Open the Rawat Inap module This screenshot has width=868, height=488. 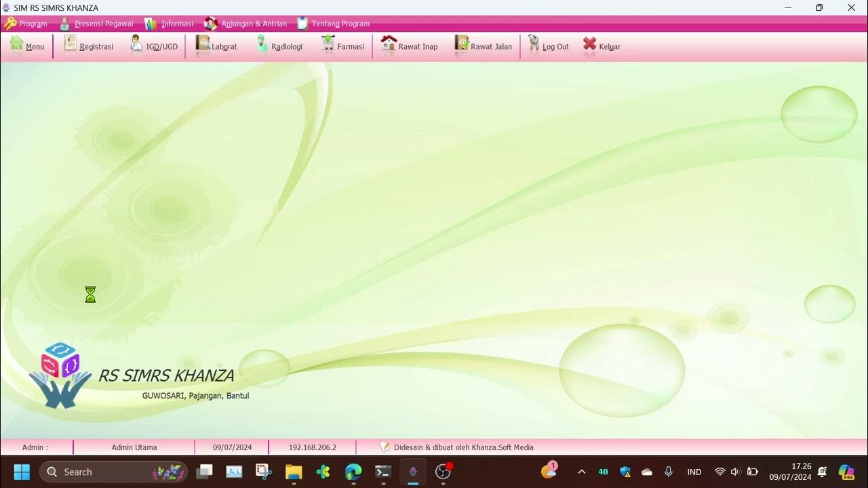[410, 46]
